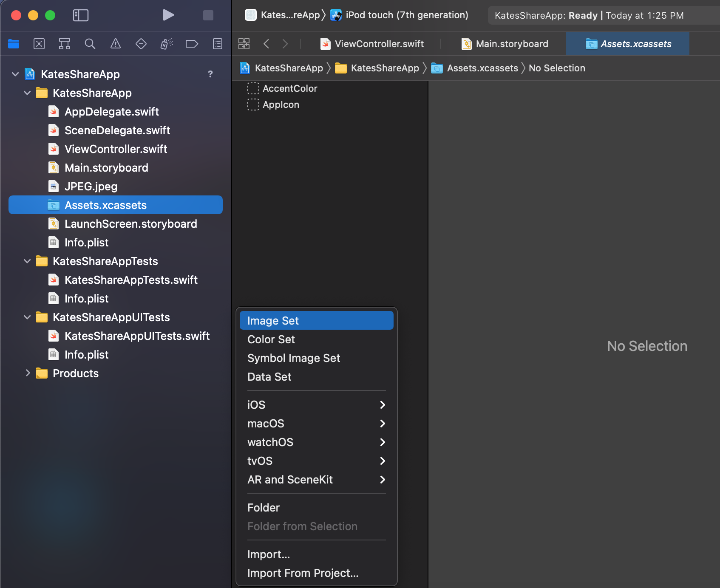Click KatesShareApp project in the jump bar
The width and height of the screenshot is (720, 588).
click(x=282, y=68)
